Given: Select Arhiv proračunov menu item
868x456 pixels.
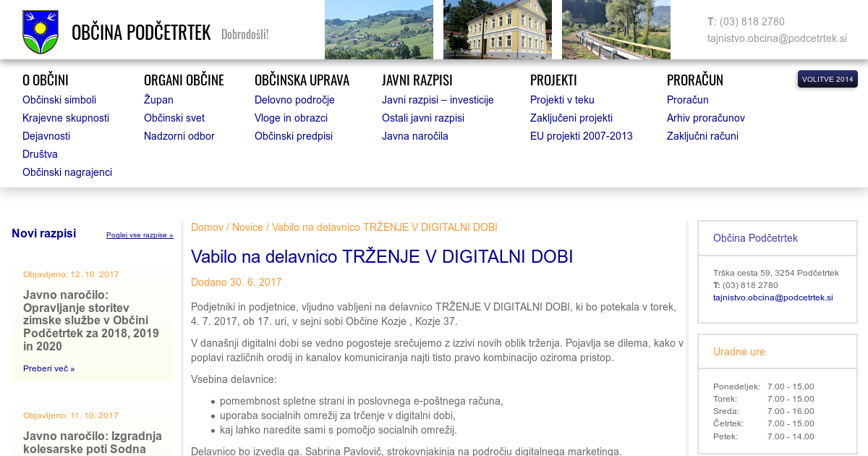Looking at the screenshot, I should pos(705,118).
